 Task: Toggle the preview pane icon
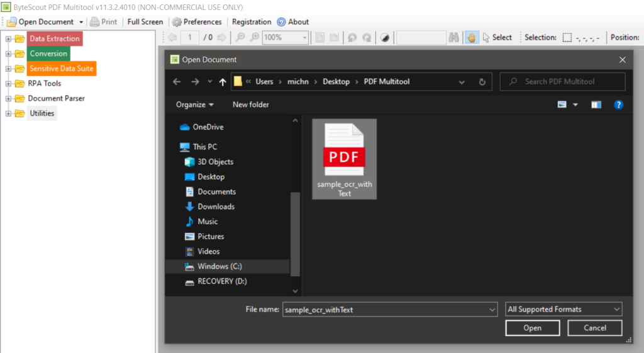[596, 105]
